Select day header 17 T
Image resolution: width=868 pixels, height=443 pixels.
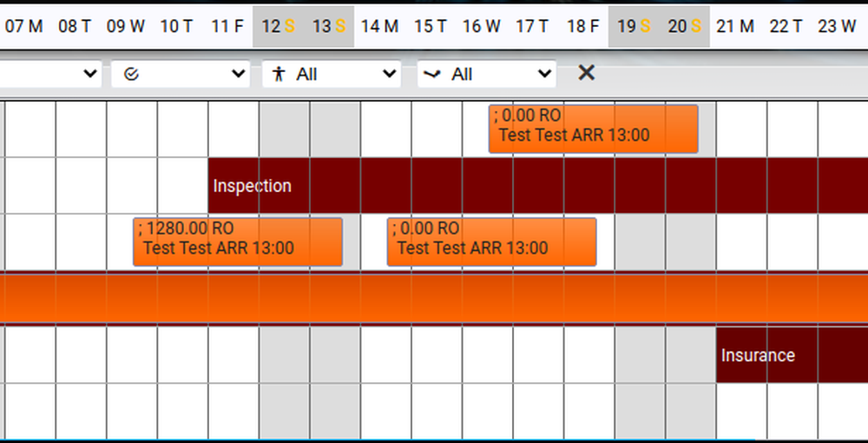pos(532,26)
